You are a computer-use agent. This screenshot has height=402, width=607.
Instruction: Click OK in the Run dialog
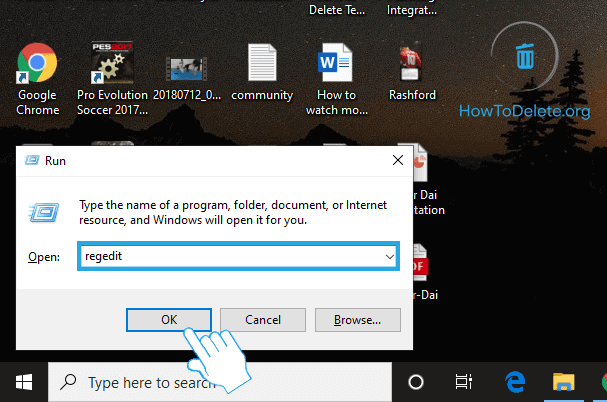coord(169,320)
